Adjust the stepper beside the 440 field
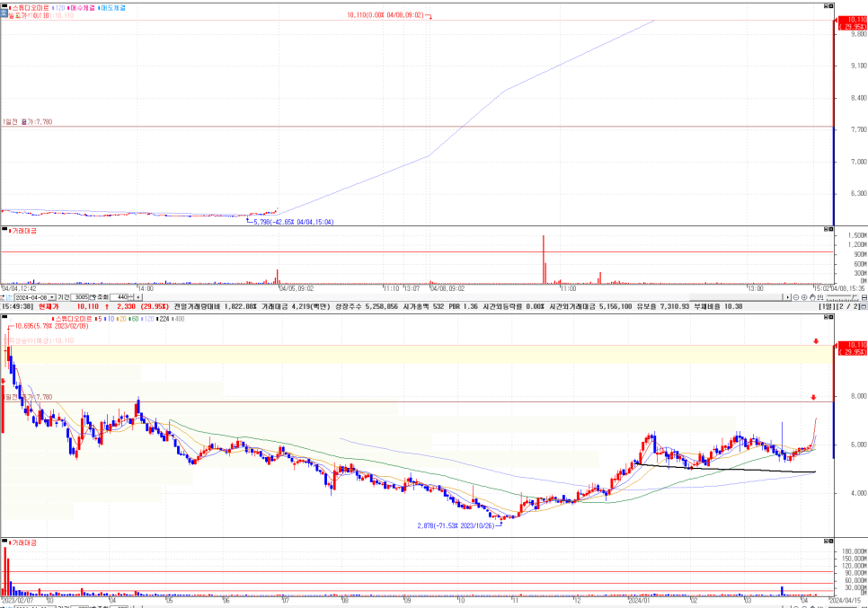This screenshot has width=868, height=608. pyautogui.click(x=131, y=297)
